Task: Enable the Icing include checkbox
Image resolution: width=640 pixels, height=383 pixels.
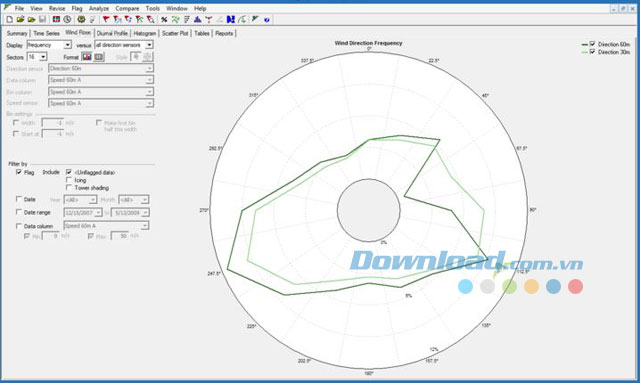Action: point(69,180)
